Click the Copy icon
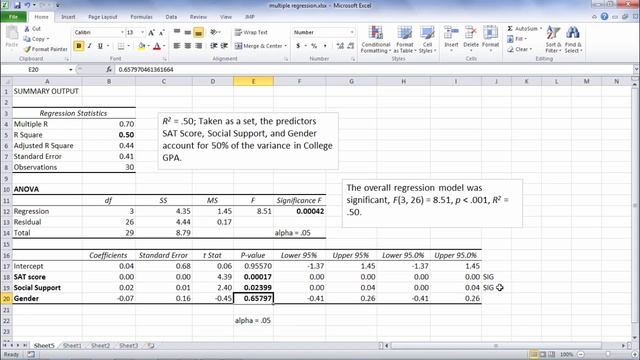Viewport: 640px width, 360px height. coord(27,39)
